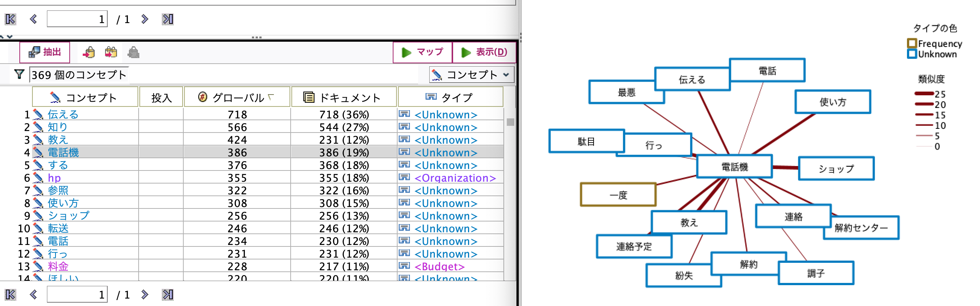Select concept 参照 in the table
The height and width of the screenshot is (306, 980).
click(x=58, y=191)
